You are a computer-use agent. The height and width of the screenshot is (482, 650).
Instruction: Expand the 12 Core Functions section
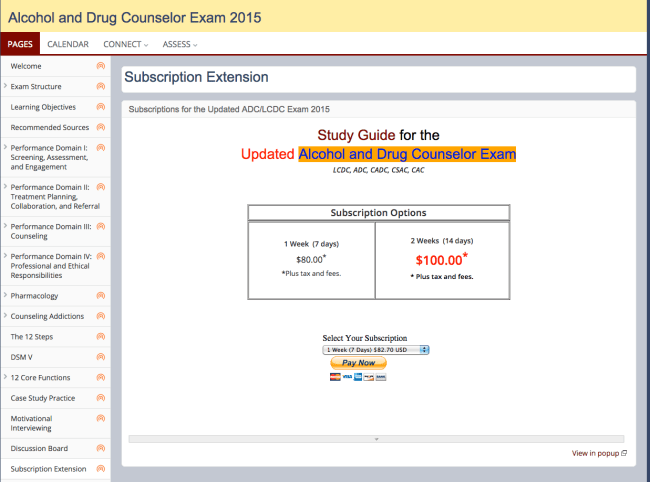tap(5, 378)
